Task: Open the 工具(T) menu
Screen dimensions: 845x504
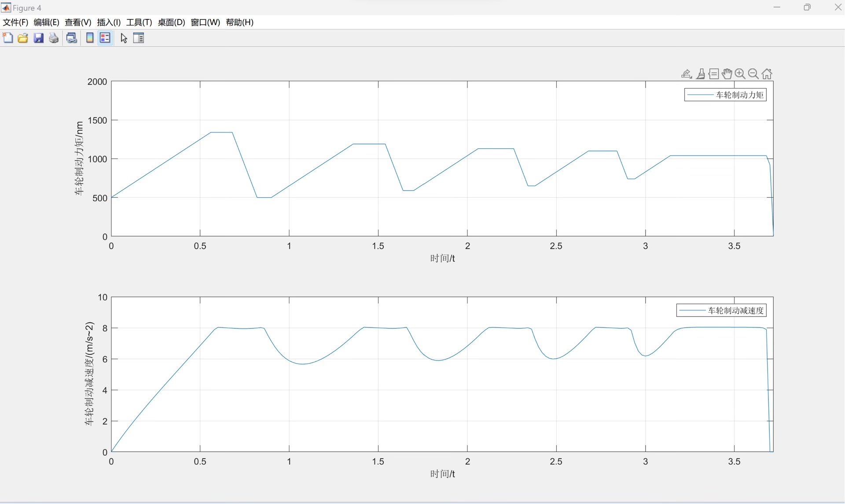Action: [x=139, y=22]
